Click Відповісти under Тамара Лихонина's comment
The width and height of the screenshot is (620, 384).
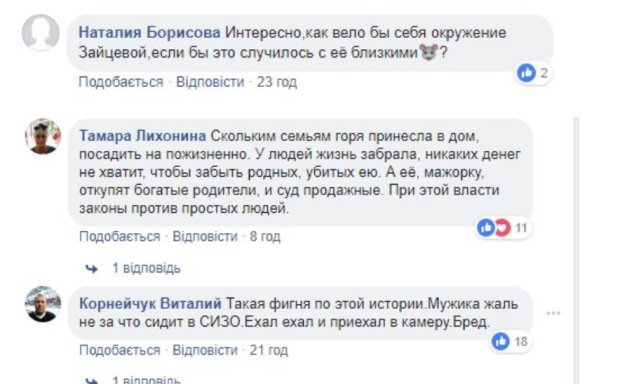click(205, 236)
